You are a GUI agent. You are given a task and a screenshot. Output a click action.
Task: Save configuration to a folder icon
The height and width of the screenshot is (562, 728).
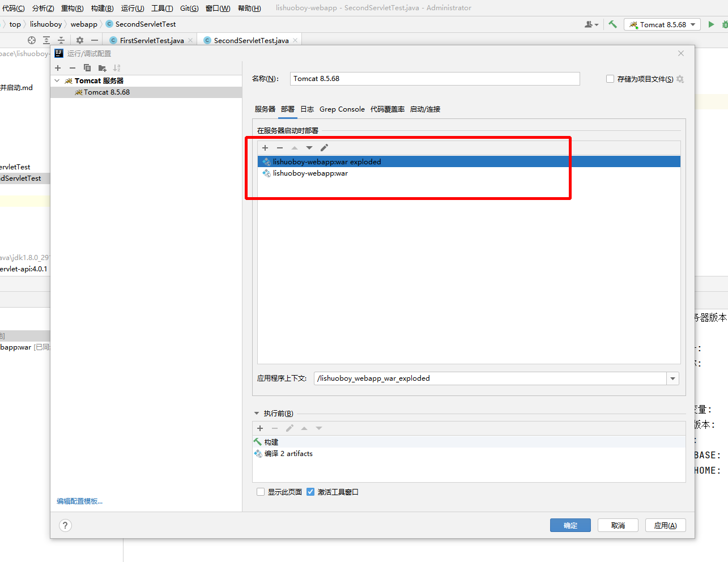point(102,68)
